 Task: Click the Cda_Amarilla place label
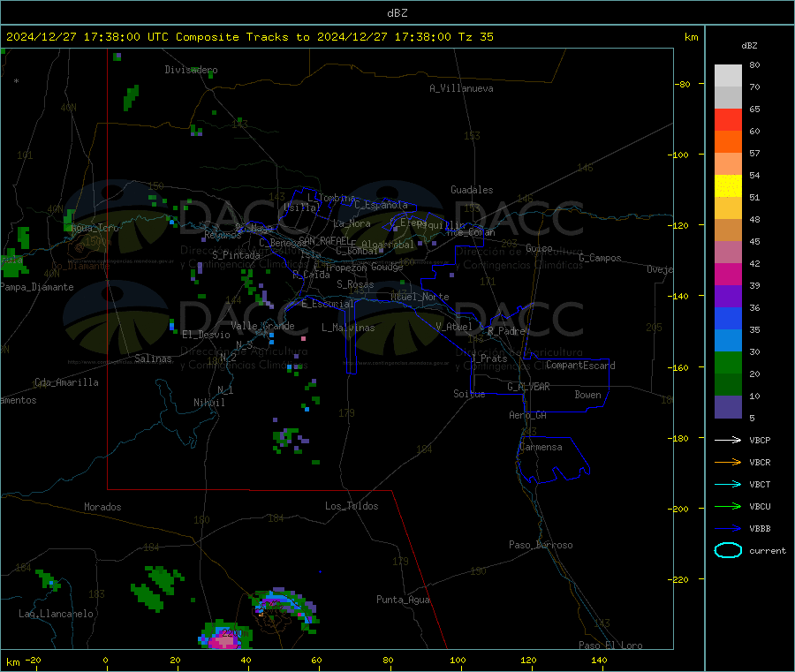[x=66, y=382]
